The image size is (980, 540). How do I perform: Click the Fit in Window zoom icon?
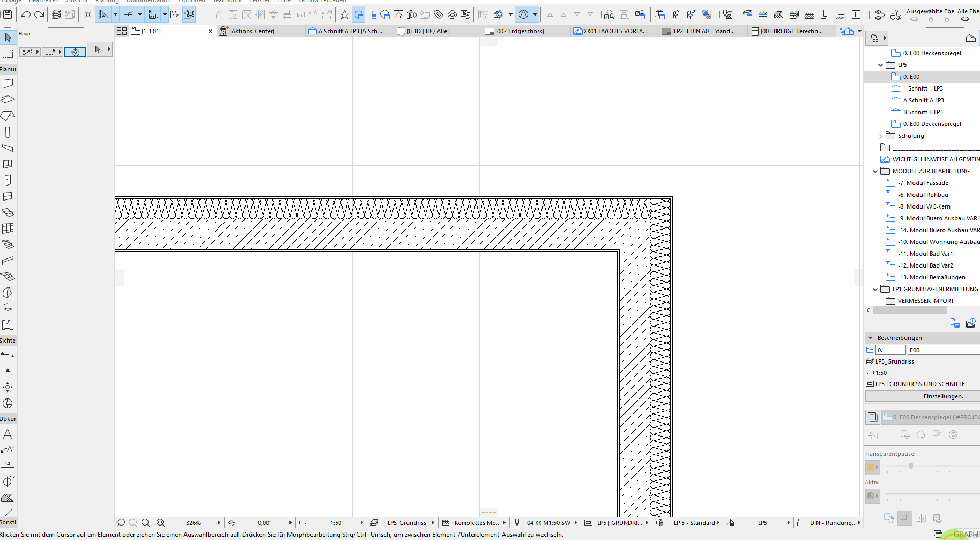160,522
